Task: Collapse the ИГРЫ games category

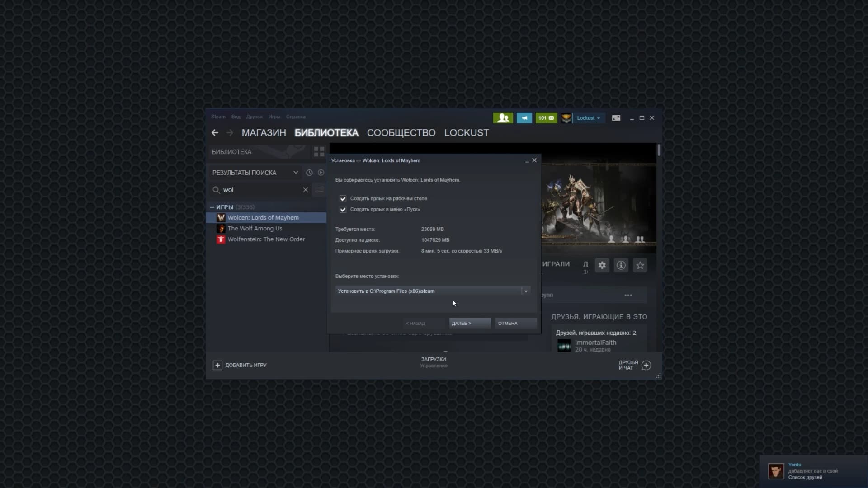Action: (212, 207)
